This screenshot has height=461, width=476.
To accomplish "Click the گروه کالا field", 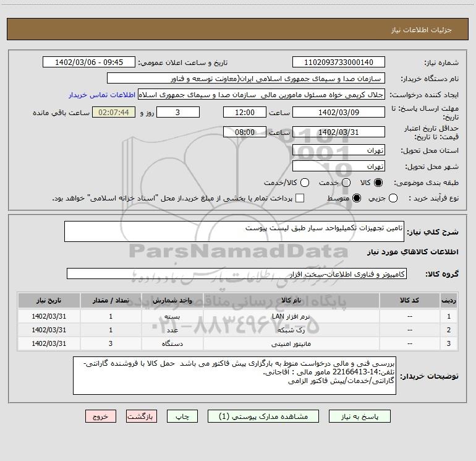I will (237, 274).
